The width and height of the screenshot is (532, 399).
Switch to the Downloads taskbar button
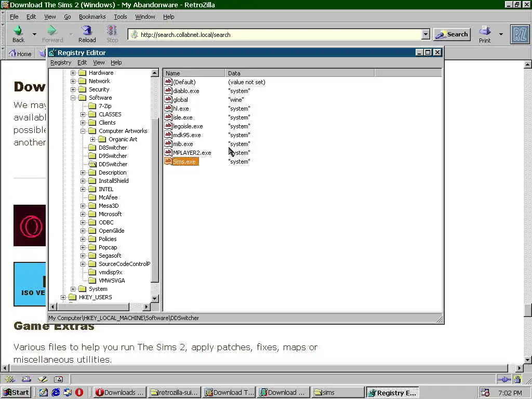click(x=120, y=393)
